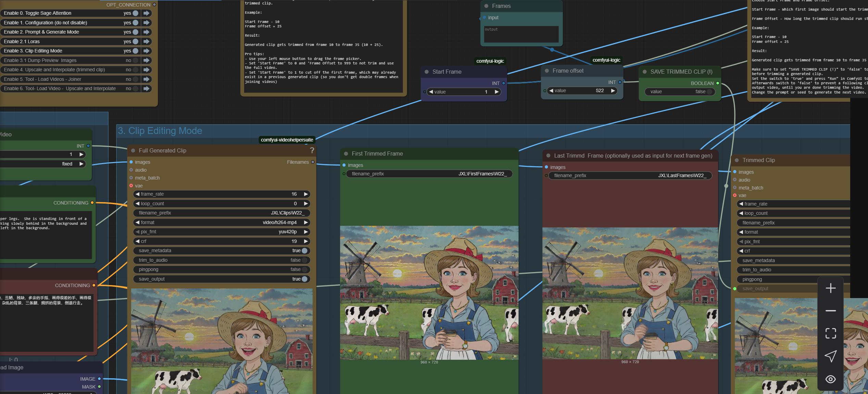Toggle Enable 3.1 Dump Preview Images switch
This screenshot has width=868, height=394.
(x=136, y=60)
